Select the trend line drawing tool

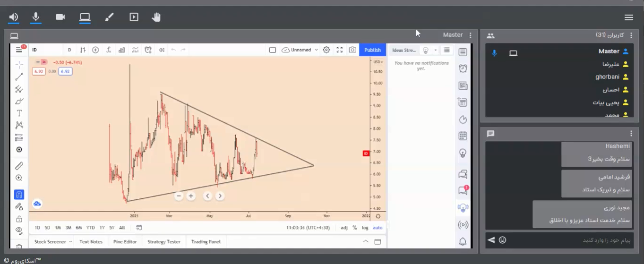pyautogui.click(x=19, y=77)
